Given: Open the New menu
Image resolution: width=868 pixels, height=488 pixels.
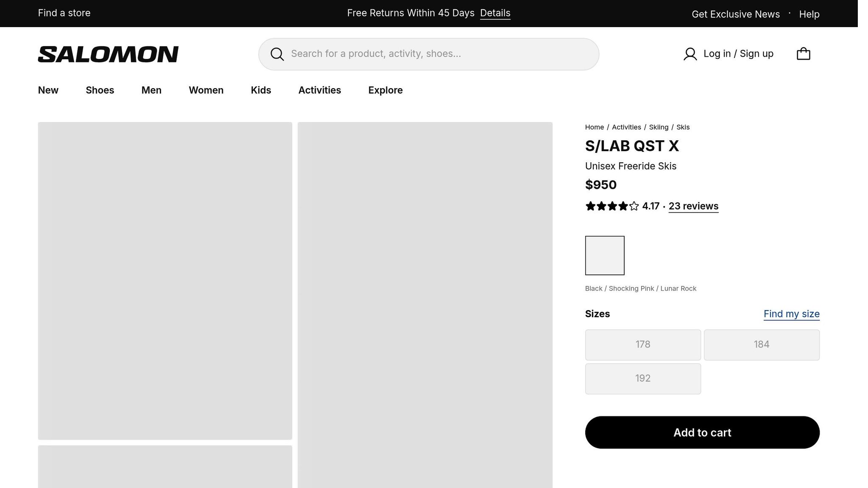Looking at the screenshot, I should [x=48, y=90].
